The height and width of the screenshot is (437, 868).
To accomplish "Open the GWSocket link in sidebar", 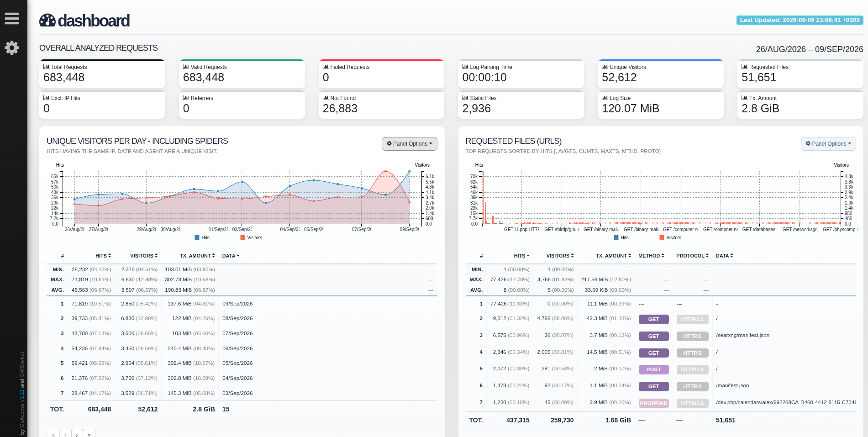I will pyautogui.click(x=22, y=365).
